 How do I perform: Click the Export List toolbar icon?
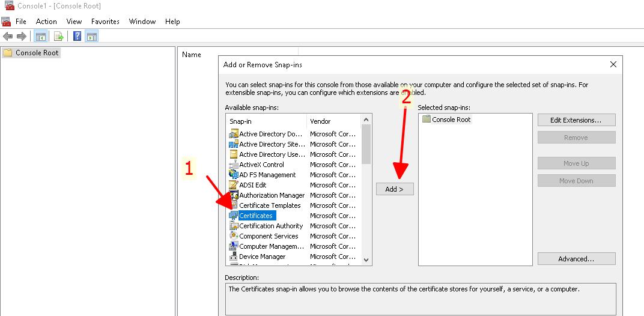click(59, 37)
